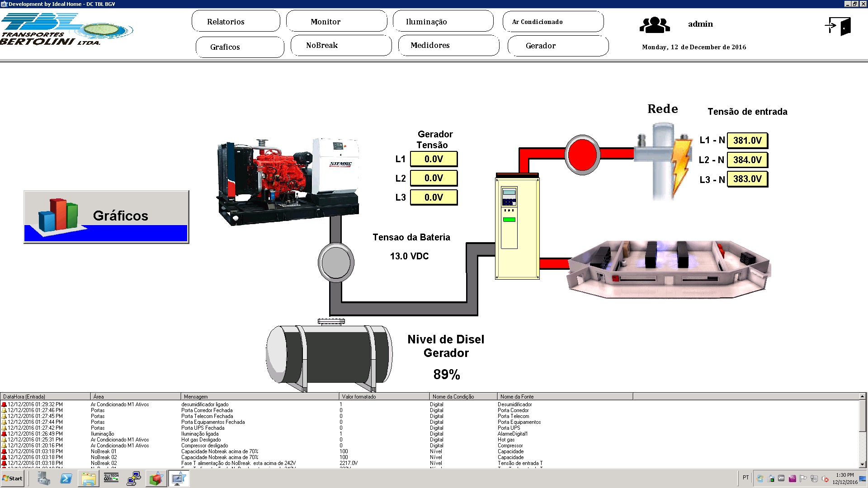868x488 pixels.
Task: Click the data center room illustration
Action: [669, 269]
